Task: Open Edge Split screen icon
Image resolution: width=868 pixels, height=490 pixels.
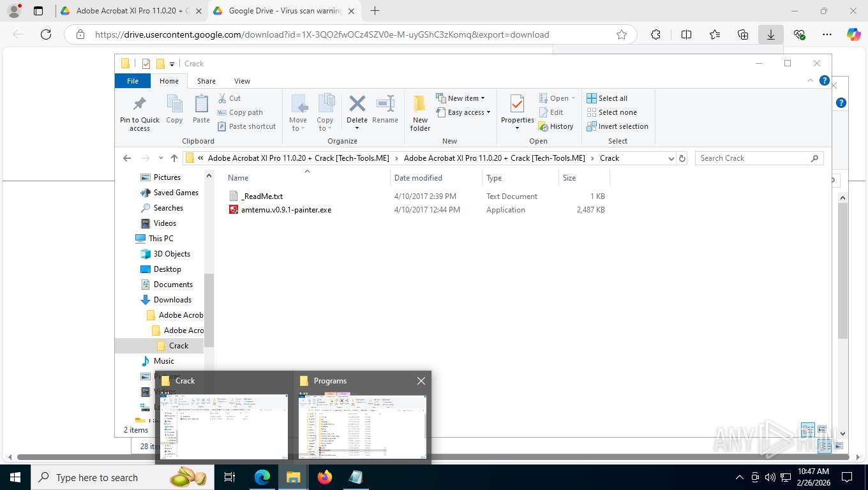Action: [x=686, y=34]
